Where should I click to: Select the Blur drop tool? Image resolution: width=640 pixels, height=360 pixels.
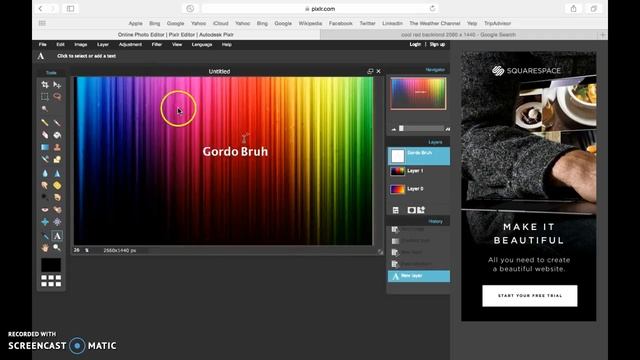pyautogui.click(x=45, y=173)
